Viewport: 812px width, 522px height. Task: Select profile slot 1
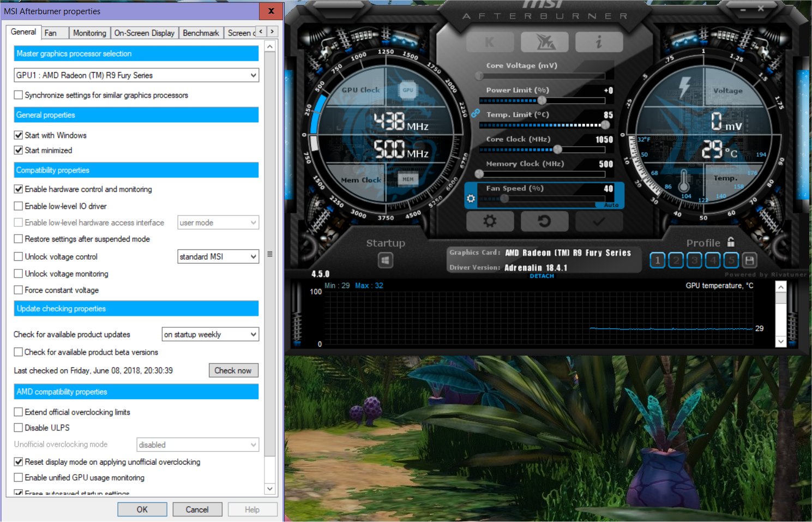click(658, 260)
